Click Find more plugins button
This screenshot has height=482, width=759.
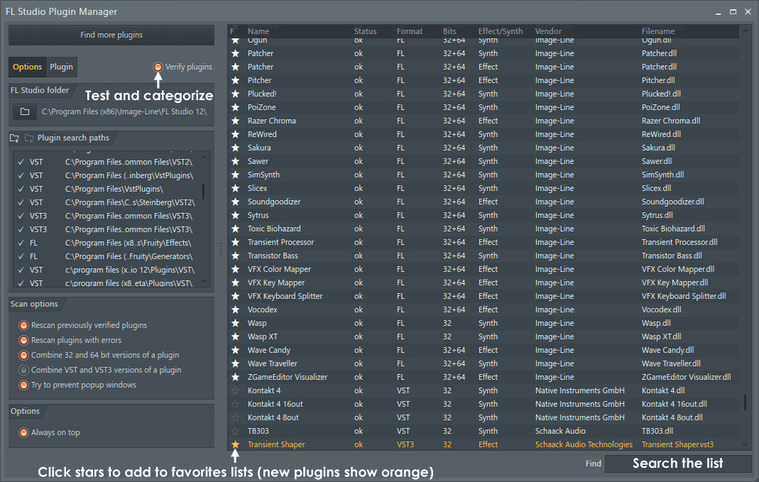click(111, 35)
